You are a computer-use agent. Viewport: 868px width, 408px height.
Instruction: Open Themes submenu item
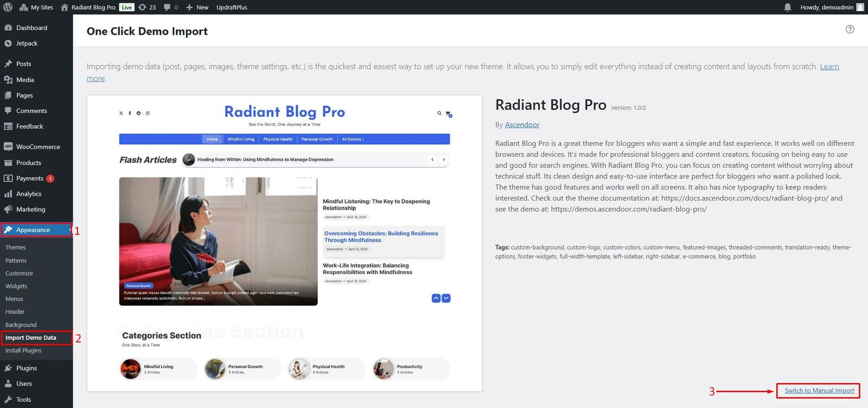16,247
